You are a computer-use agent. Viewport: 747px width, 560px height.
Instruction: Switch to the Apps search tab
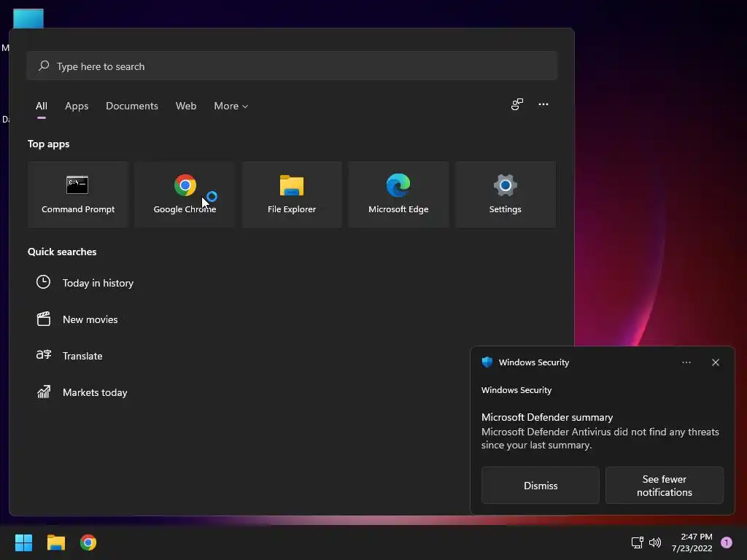[x=77, y=106]
